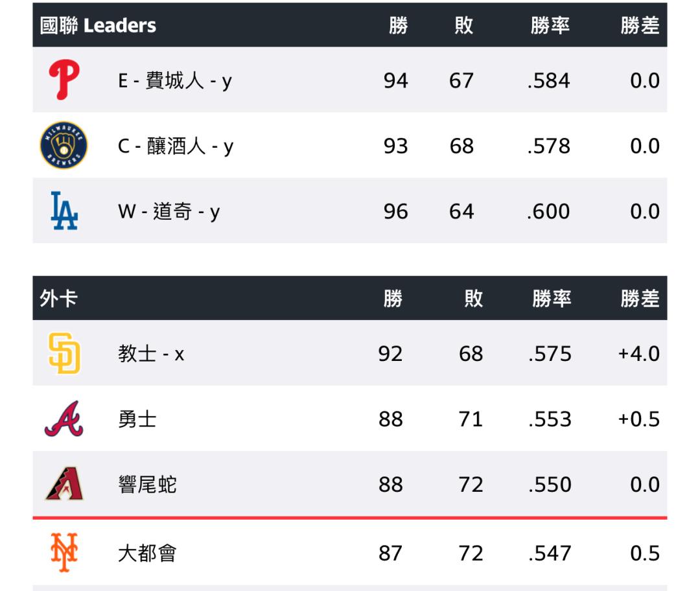The height and width of the screenshot is (591, 700).
Task: Click the New York Mets logo
Action: pos(64,553)
